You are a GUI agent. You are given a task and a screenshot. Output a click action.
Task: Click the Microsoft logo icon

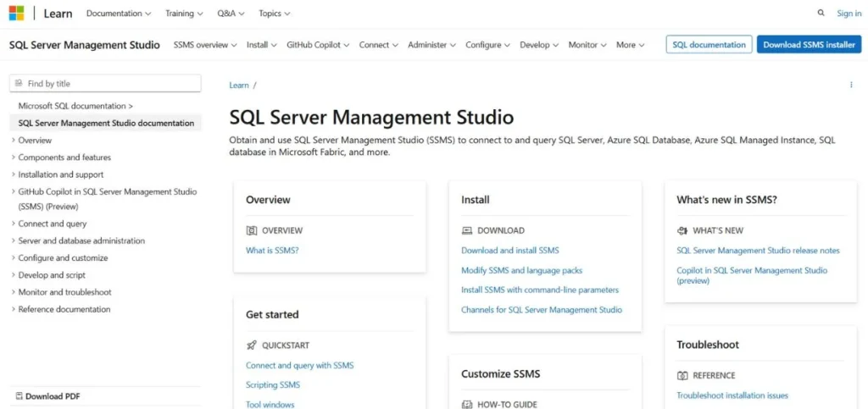(16, 14)
